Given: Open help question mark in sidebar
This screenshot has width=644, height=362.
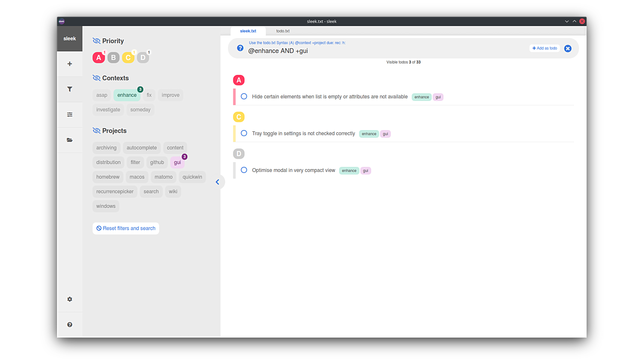Looking at the screenshot, I should tap(69, 325).
